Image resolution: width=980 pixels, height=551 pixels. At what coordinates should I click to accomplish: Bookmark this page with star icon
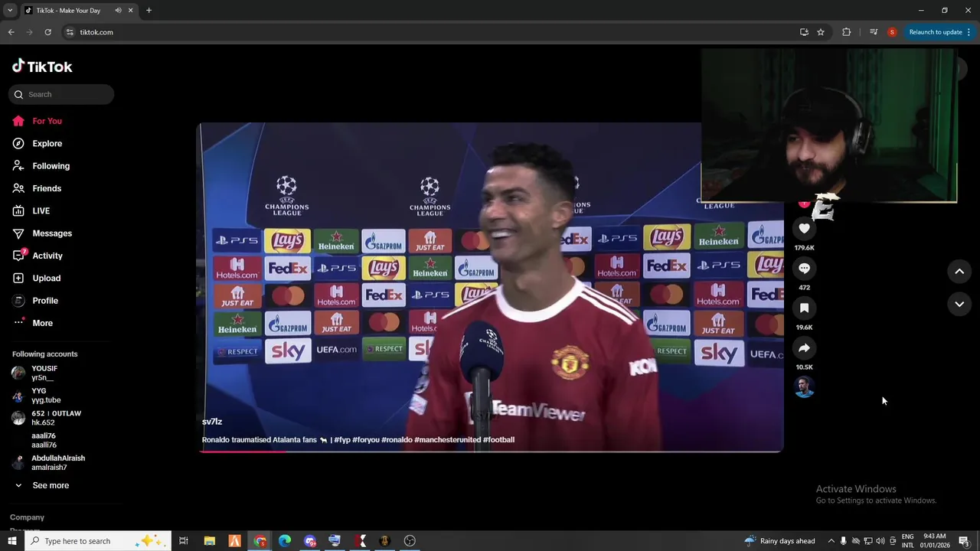(x=821, y=32)
